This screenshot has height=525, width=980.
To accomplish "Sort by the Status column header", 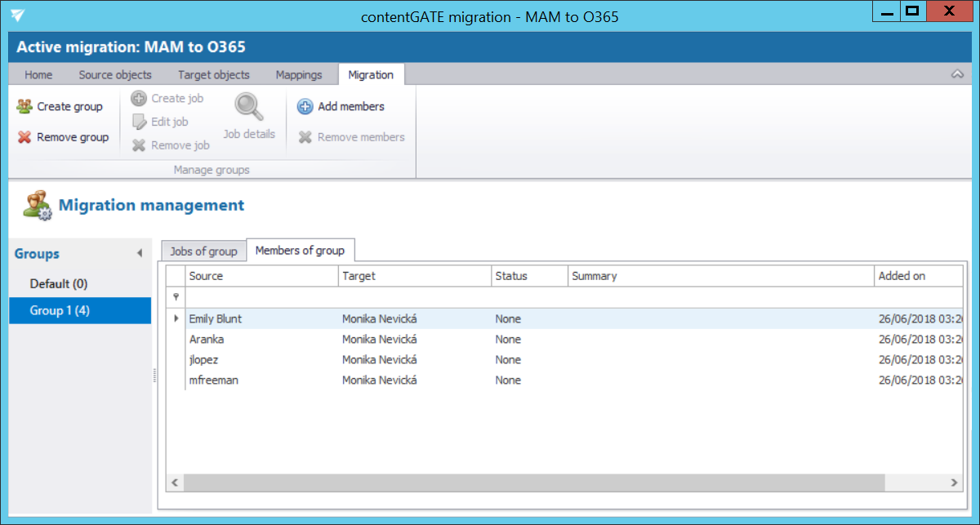I will coord(528,276).
